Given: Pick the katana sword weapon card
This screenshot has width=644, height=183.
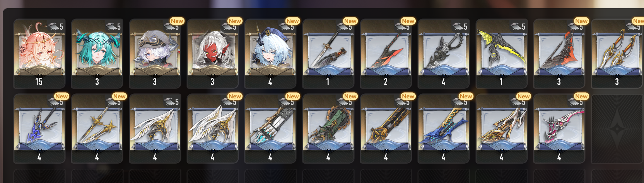Looking at the screenshot, I should click(x=328, y=54).
